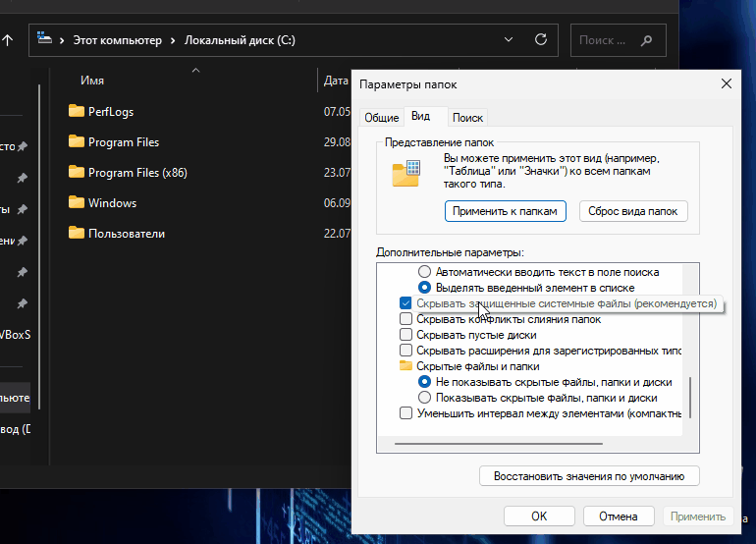Enable Уменьшить интервал между элементами checkbox
This screenshot has width=756, height=544.
point(405,413)
